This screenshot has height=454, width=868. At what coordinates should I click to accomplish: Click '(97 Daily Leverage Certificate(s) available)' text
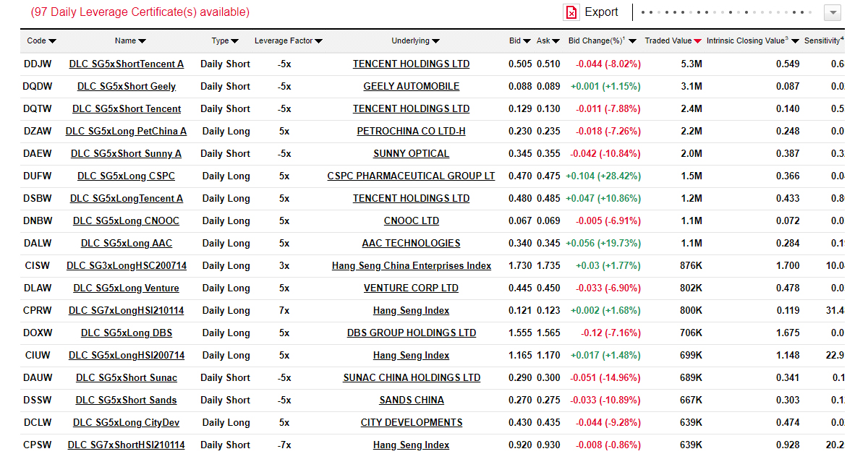point(140,12)
